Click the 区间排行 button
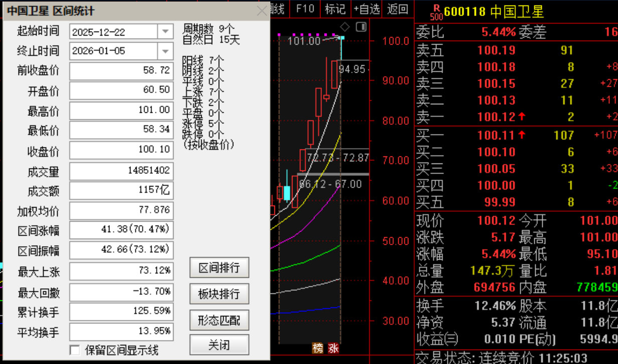Image resolution: width=618 pixels, height=364 pixels. [219, 268]
